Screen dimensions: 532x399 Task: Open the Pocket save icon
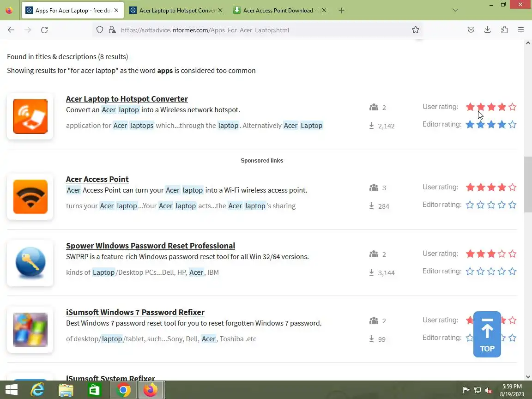point(471,30)
